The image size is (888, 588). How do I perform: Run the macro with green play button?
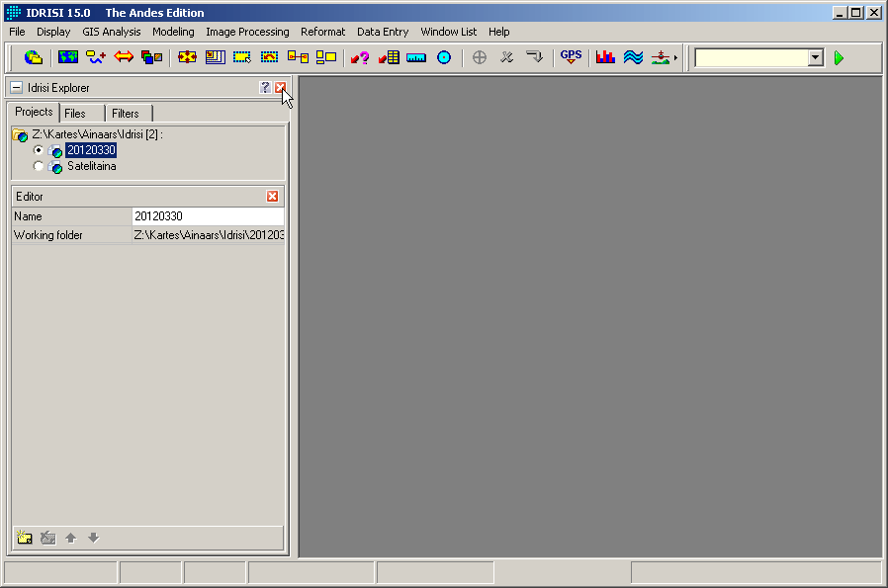[840, 57]
